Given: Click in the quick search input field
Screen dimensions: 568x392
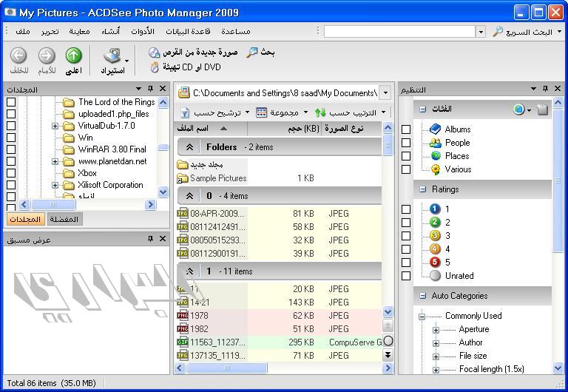Looking at the screenshot, I should [399, 32].
